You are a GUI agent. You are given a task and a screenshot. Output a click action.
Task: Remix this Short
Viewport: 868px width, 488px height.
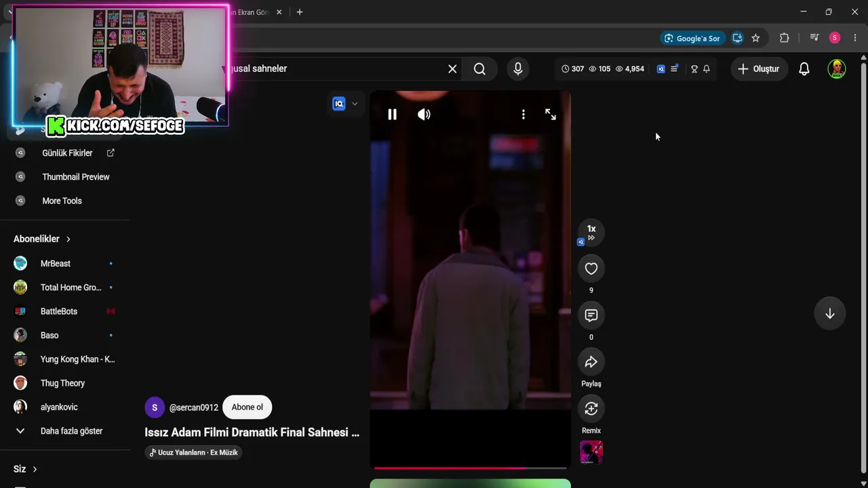pyautogui.click(x=591, y=409)
